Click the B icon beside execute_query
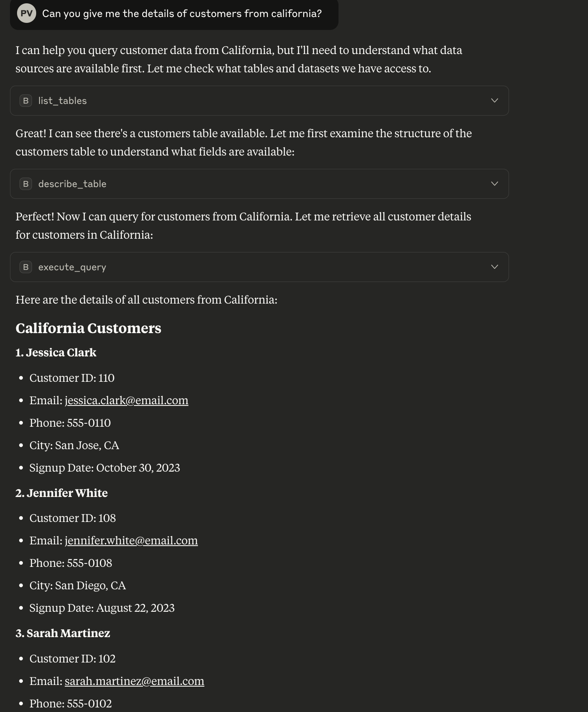The width and height of the screenshot is (588, 712). point(26,267)
